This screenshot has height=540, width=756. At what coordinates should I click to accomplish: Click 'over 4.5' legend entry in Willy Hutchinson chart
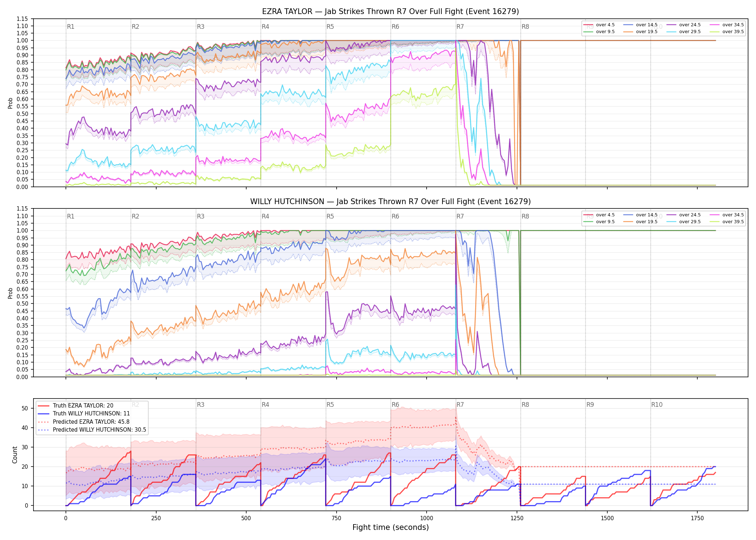[x=599, y=215]
